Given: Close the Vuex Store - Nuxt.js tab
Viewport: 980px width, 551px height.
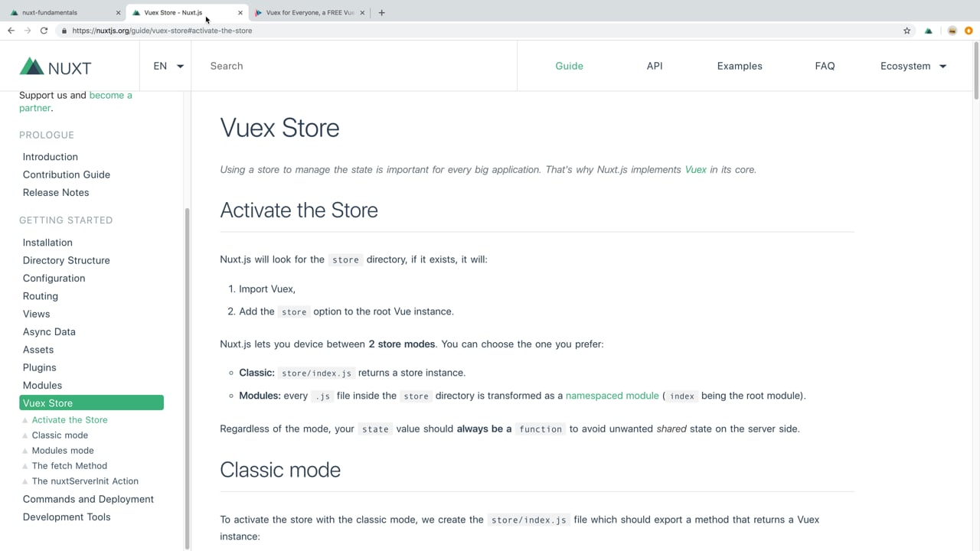Looking at the screenshot, I should pos(240,13).
